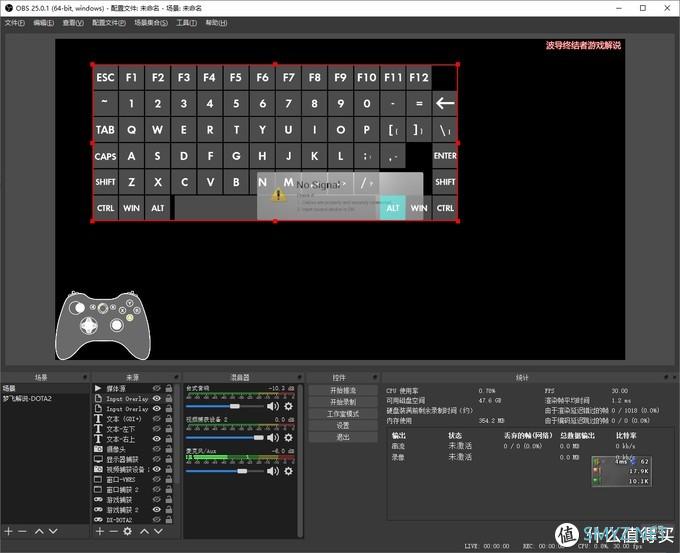Click the 波导终结者游戏解说 text in preview
This screenshot has width=680, height=553.
(583, 45)
